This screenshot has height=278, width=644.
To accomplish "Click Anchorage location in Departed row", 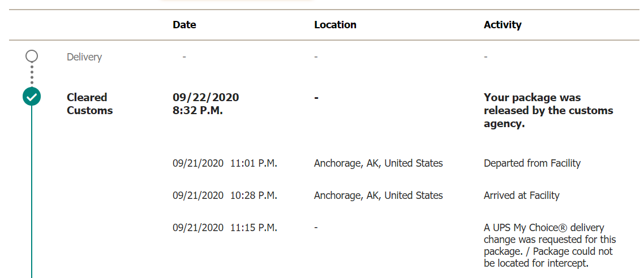I will click(378, 163).
